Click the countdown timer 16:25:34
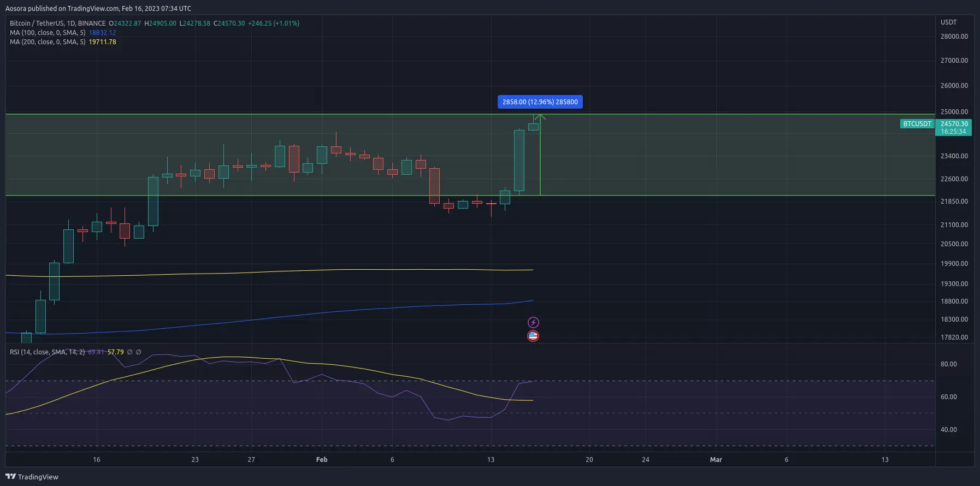The width and height of the screenshot is (980, 486). point(953,132)
